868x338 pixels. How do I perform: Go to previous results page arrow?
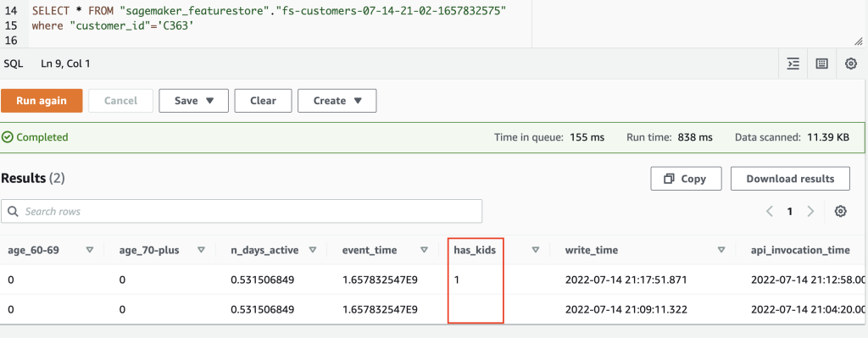tap(770, 211)
